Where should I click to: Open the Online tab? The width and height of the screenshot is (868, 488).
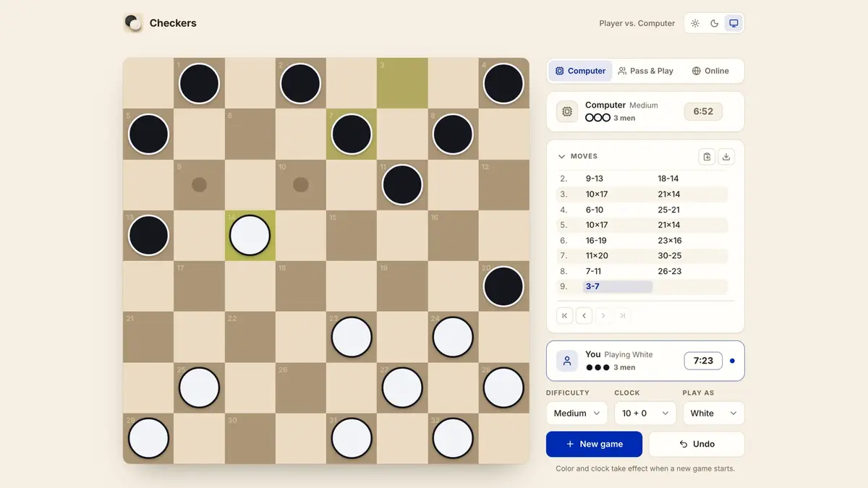pos(710,71)
